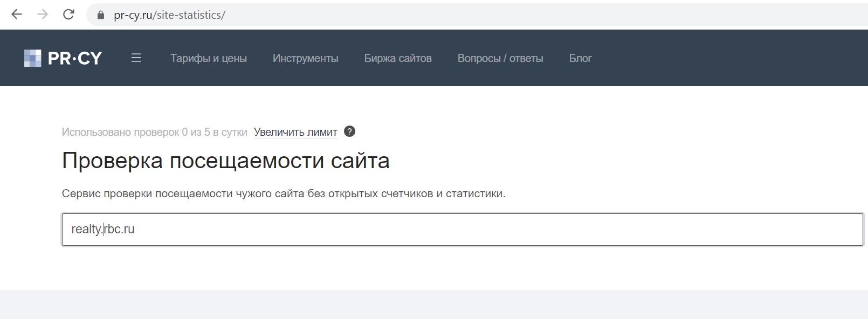Click the Использовано проверок counter text
The width and height of the screenshot is (868, 319).
(x=154, y=132)
